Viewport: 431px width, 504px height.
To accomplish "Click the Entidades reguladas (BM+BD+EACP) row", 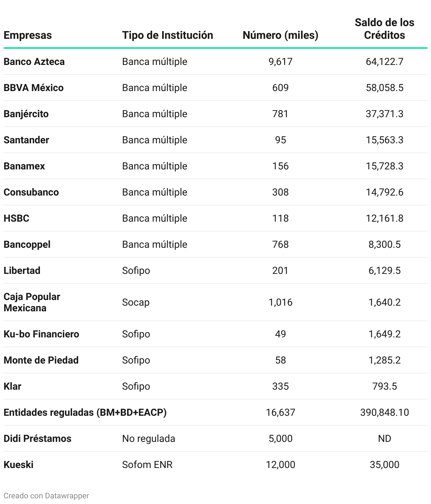I will coord(85,413).
